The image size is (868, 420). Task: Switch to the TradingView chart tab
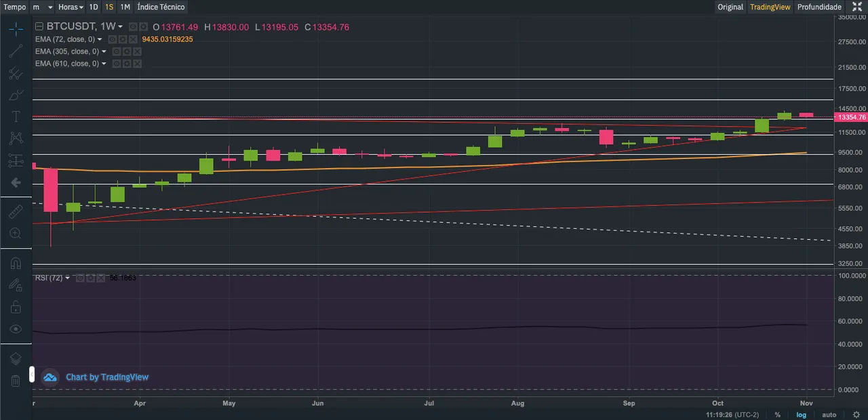tap(770, 7)
